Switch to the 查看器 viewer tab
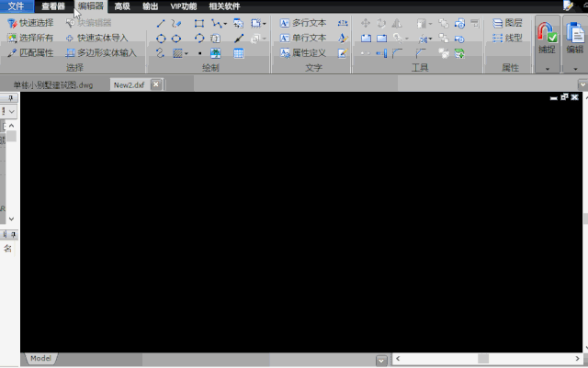The height and width of the screenshot is (368, 588). [52, 6]
